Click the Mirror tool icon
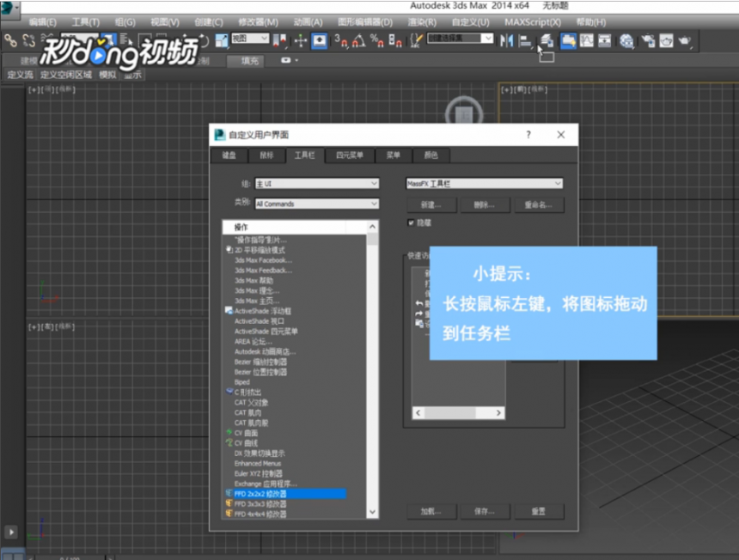This screenshot has height=560, width=739. pyautogui.click(x=506, y=41)
